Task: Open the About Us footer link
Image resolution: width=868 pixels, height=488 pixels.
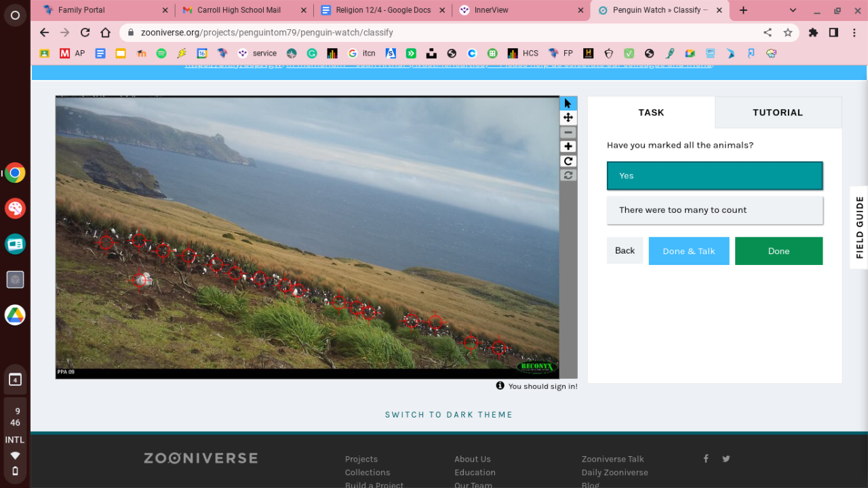Action: pyautogui.click(x=473, y=459)
